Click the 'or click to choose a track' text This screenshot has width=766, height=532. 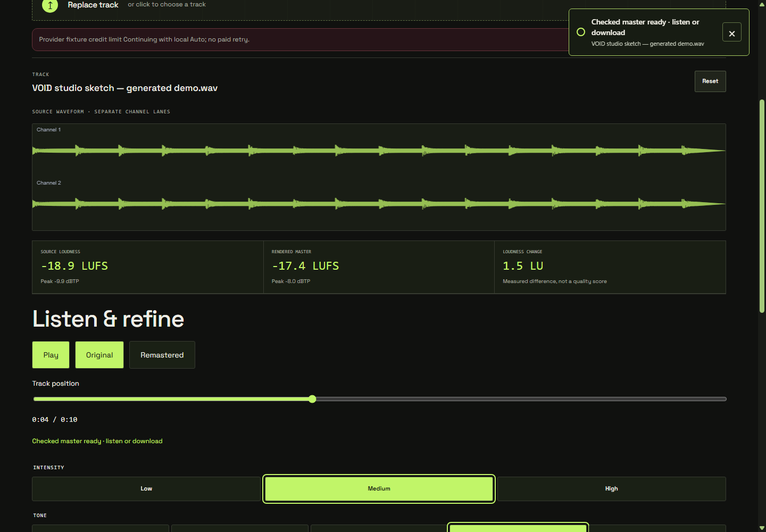coord(166,4)
